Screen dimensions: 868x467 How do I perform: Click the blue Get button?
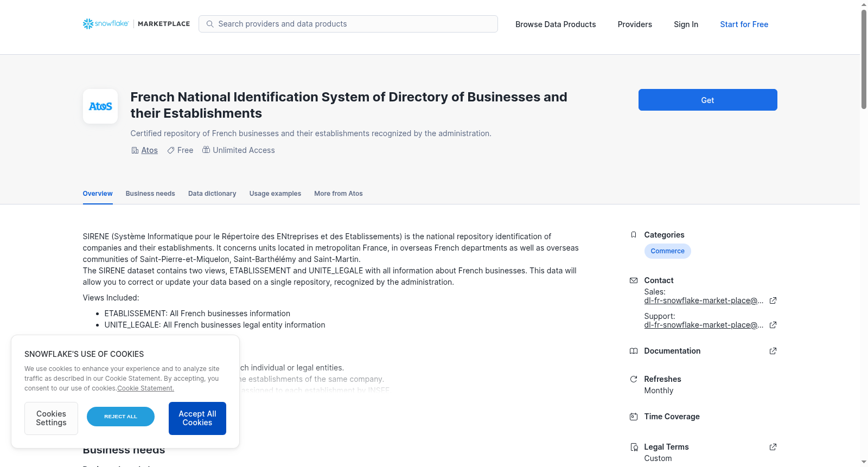tap(707, 100)
